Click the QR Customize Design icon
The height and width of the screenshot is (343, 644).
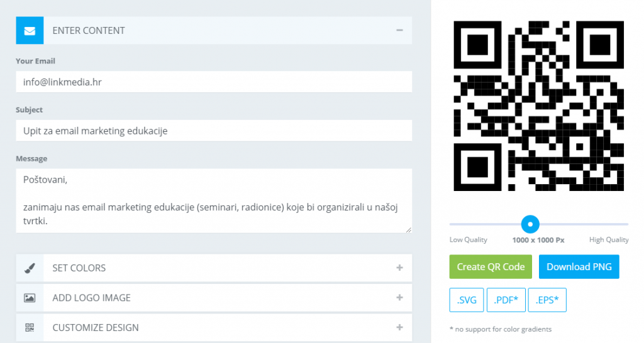click(x=30, y=327)
